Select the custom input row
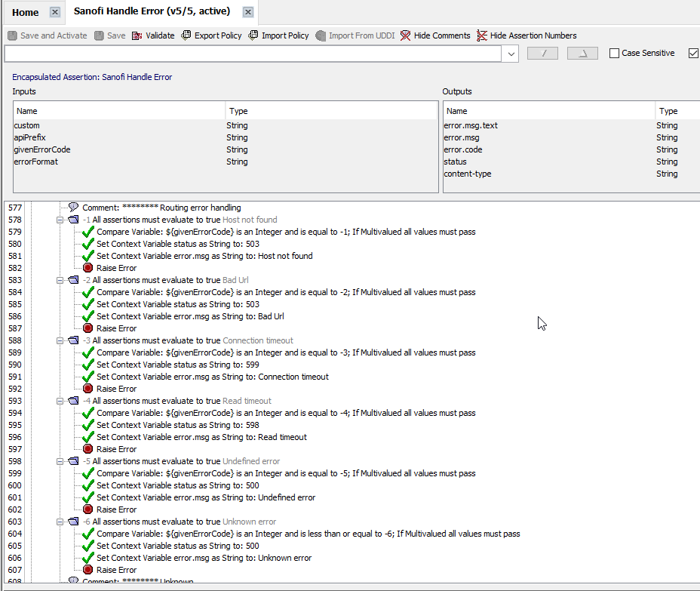 tap(226, 125)
